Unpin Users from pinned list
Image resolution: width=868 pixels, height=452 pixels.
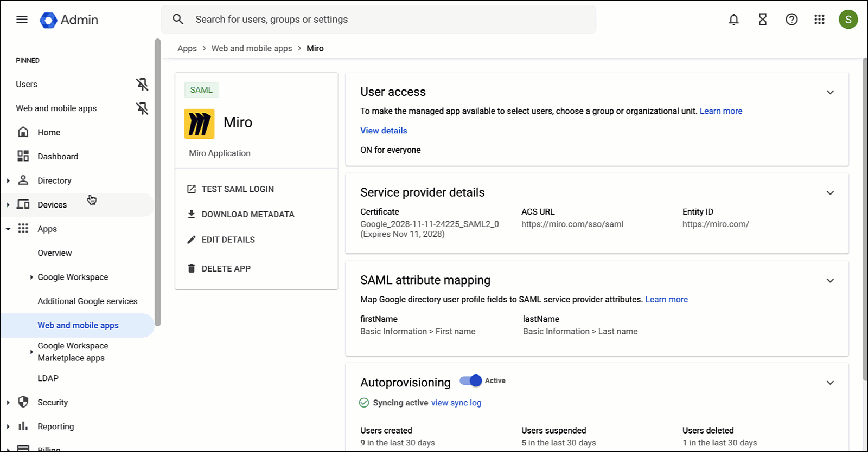pyautogui.click(x=142, y=84)
